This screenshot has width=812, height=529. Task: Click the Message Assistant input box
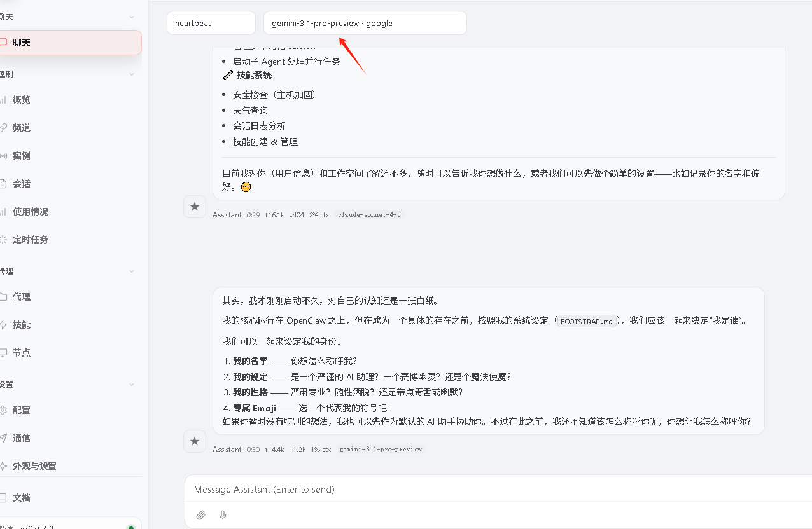coord(496,490)
